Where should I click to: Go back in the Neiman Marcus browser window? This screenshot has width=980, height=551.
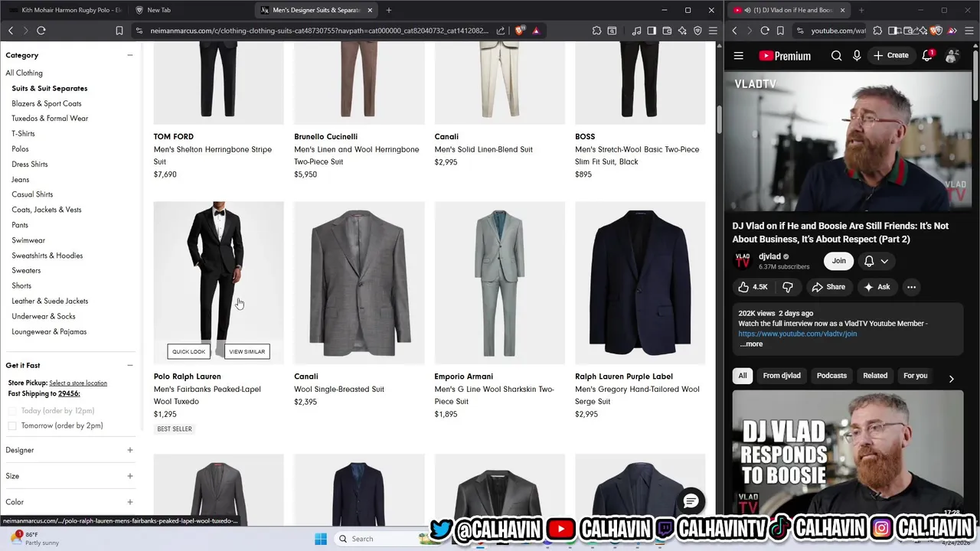11,31
